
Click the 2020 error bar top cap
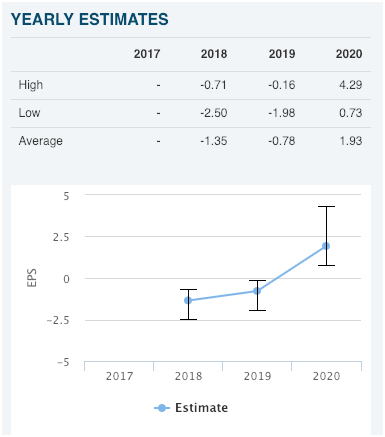pos(326,207)
